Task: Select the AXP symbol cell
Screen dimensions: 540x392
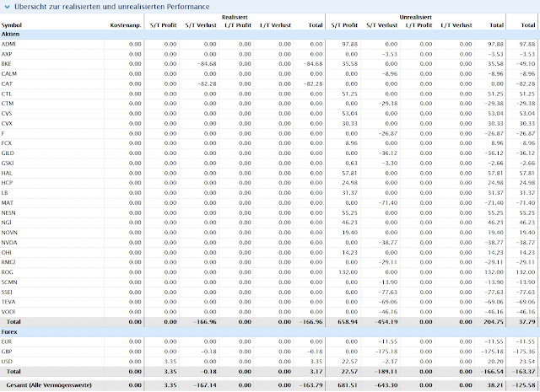Action: pyautogui.click(x=7, y=54)
